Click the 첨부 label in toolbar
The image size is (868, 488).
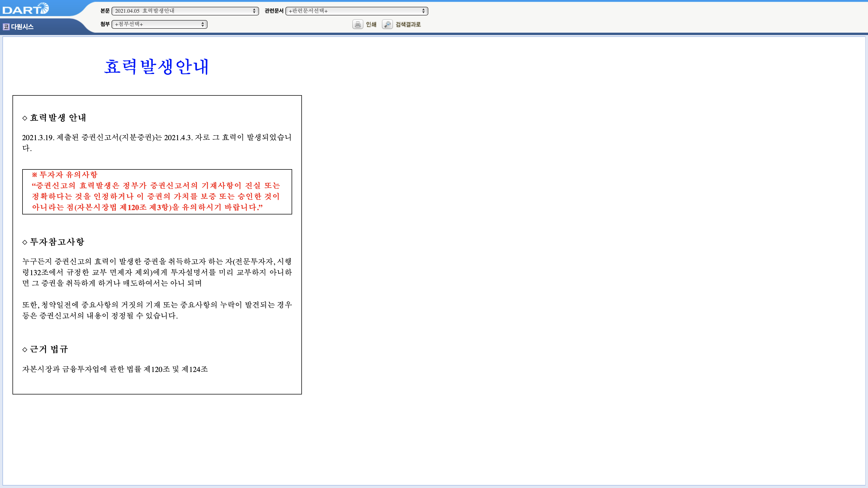[x=105, y=24]
